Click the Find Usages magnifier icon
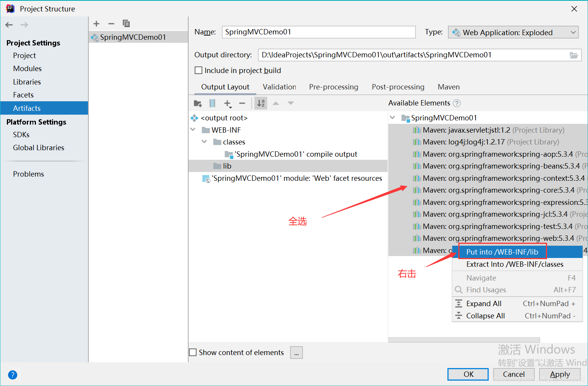Screen dimensions: 588x386 [x=459, y=290]
